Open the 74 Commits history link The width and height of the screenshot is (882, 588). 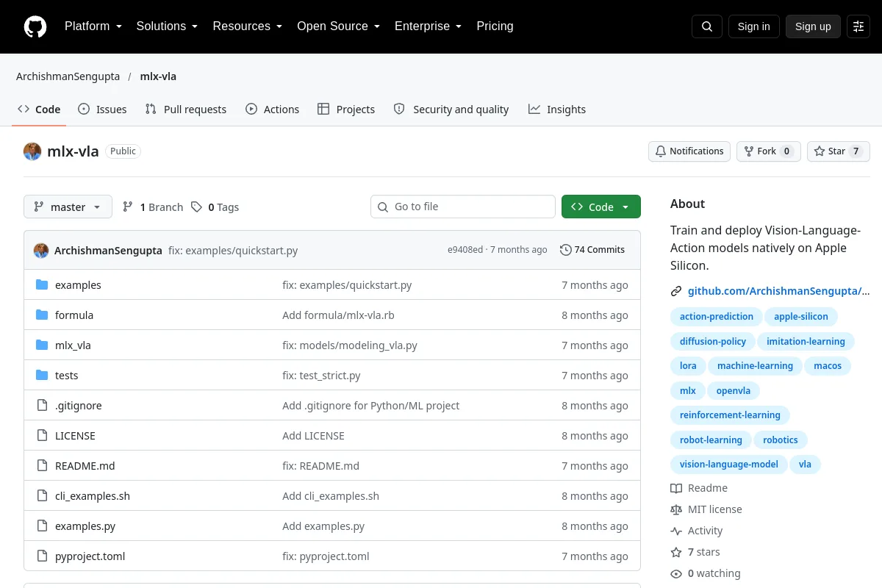pos(592,250)
